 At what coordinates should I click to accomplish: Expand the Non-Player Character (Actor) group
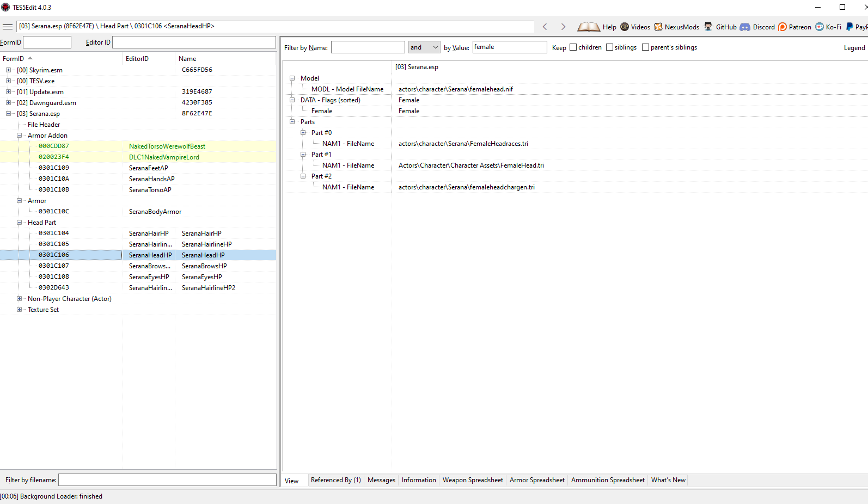tap(19, 298)
